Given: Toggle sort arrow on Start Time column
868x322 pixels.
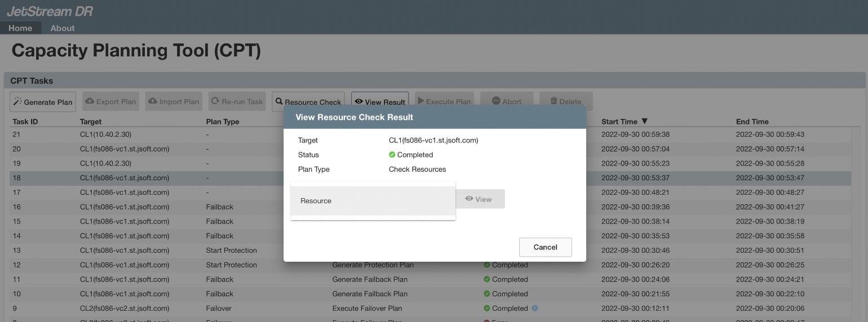Looking at the screenshot, I should point(645,122).
